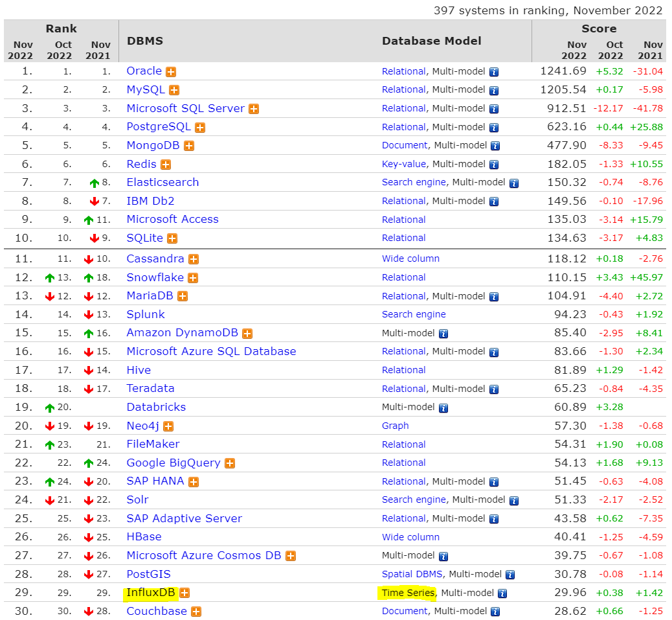
Task: Click the Relational link in Snowflake row
Action: coord(404,277)
